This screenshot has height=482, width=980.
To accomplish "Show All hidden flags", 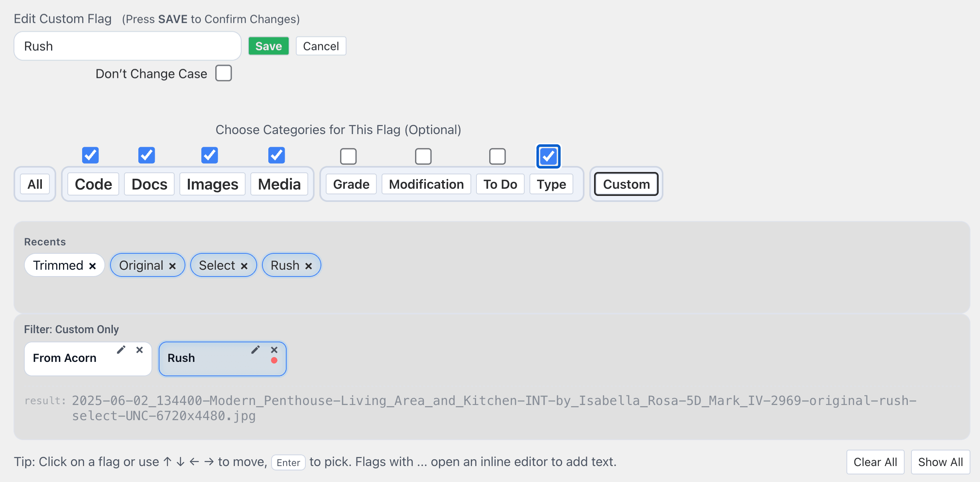I will tap(940, 462).
